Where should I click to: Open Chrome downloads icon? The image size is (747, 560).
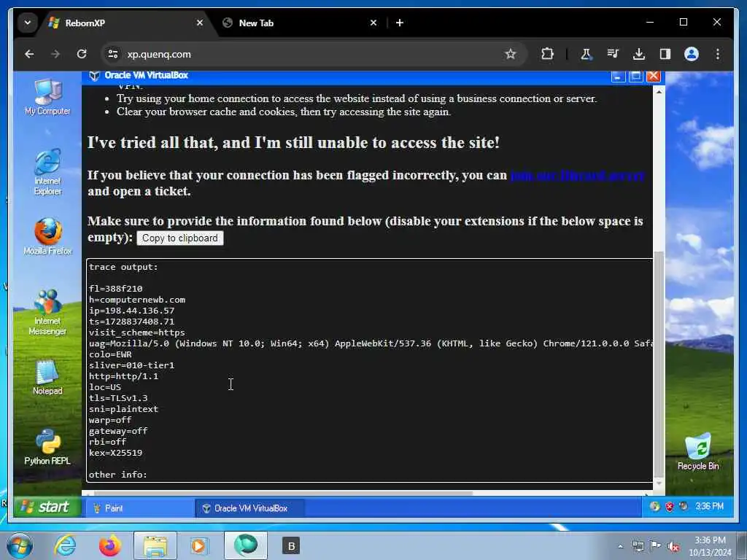click(639, 54)
